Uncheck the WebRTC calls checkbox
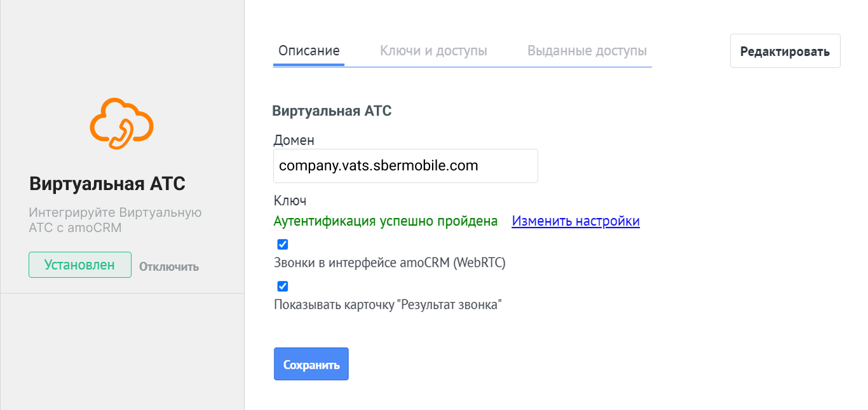Viewport: 868px width, 410px height. tap(283, 245)
